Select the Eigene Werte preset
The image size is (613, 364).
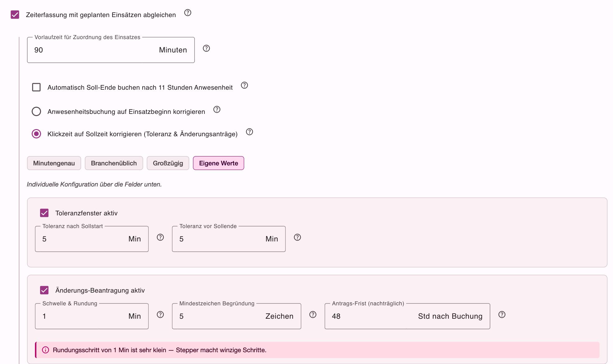[218, 163]
